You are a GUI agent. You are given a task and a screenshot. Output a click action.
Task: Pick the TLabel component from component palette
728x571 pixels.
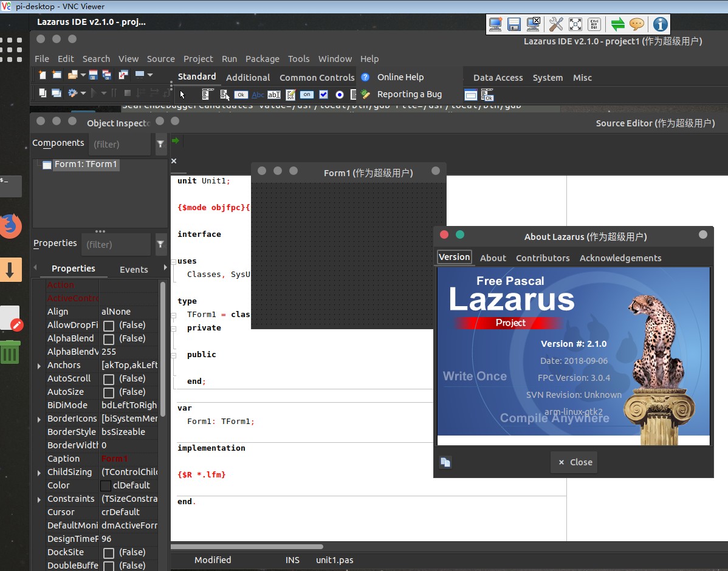click(x=258, y=95)
